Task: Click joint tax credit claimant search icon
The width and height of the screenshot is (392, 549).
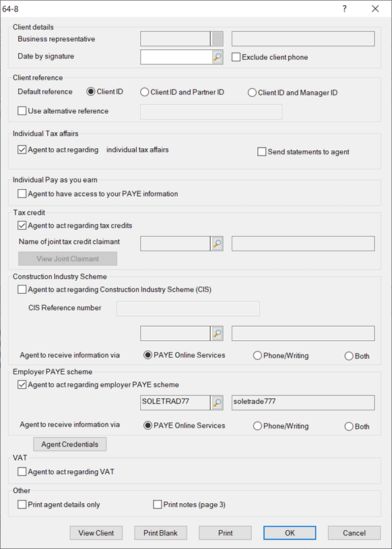Action: point(218,244)
